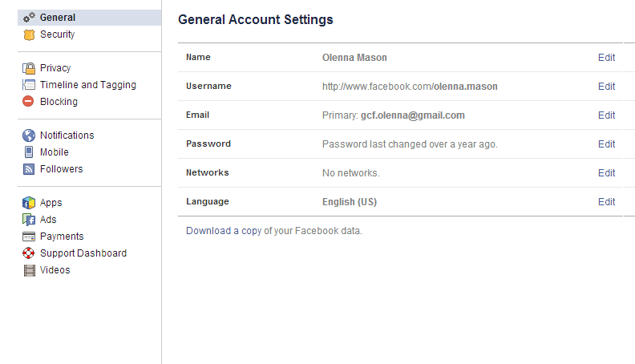Open Timeline and Tagging settings
Screen dimensions: 635x364
87,85
